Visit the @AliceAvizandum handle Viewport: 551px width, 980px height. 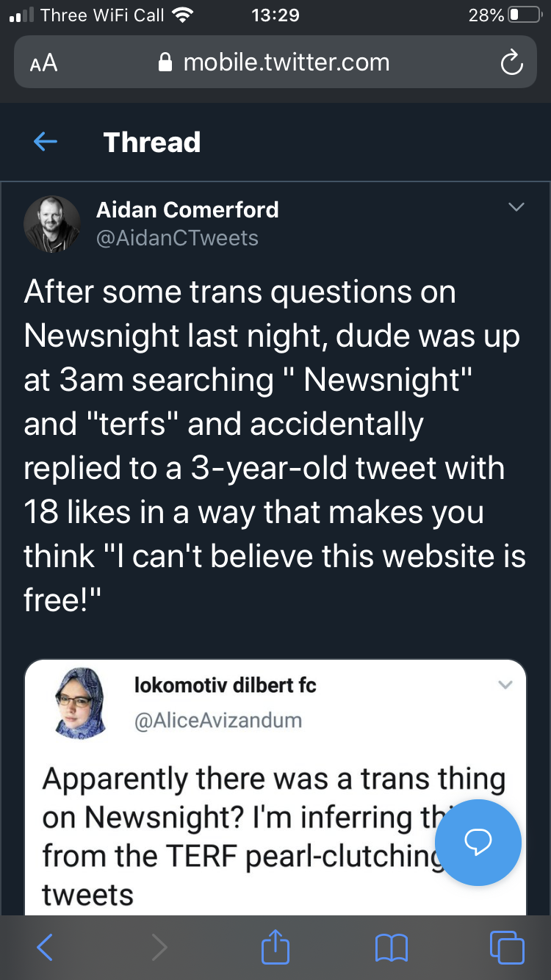pos(218,720)
